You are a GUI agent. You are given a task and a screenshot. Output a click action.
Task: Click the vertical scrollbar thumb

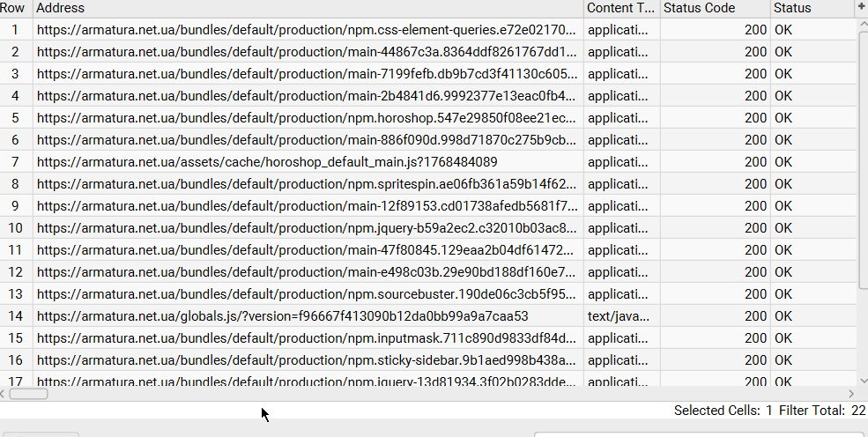coord(862,159)
